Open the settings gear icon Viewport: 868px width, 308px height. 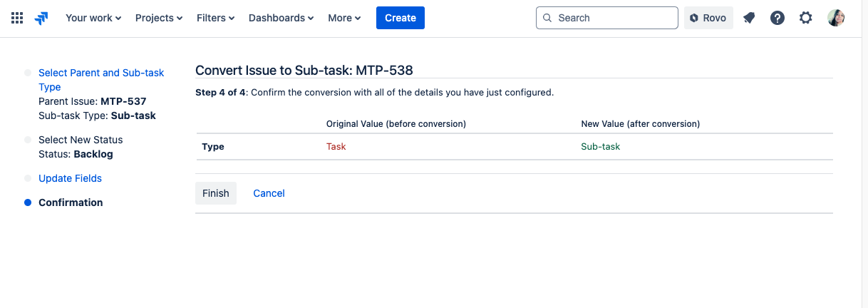[806, 18]
